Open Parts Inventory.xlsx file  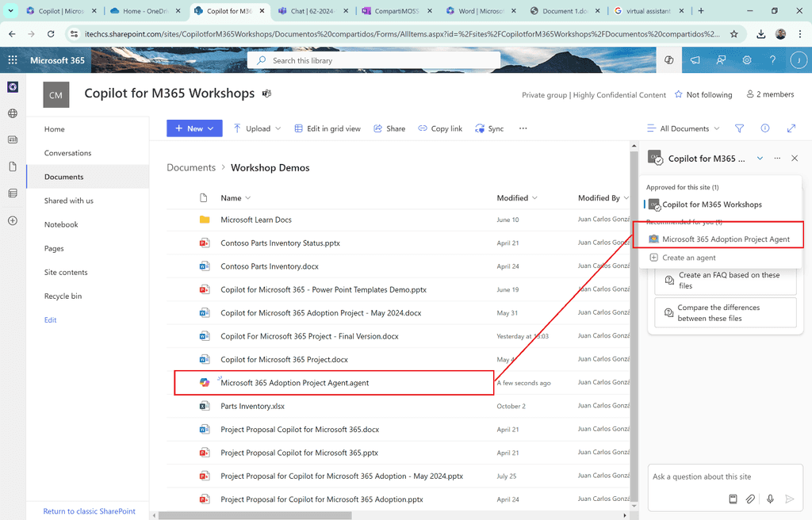coord(252,406)
